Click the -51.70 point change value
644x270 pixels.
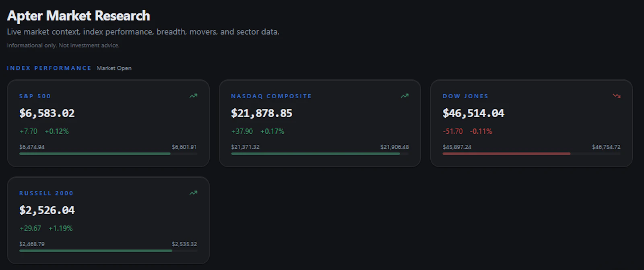point(453,131)
